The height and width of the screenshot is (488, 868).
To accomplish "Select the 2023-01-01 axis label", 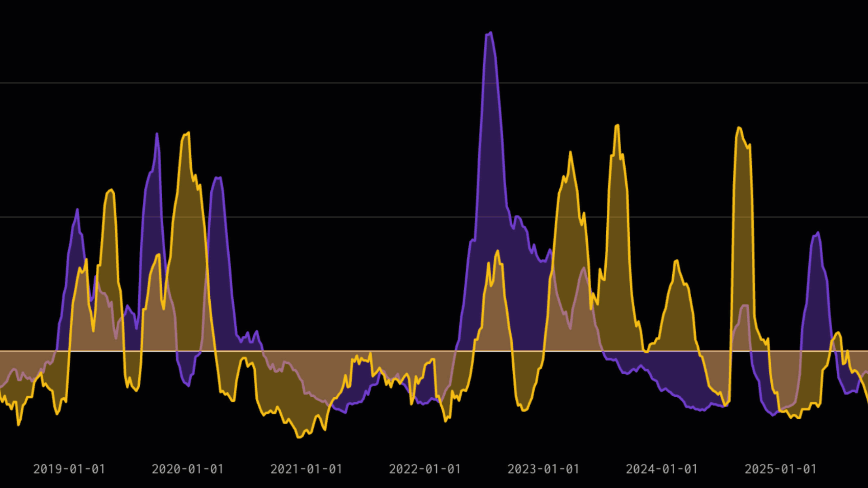I will (x=545, y=469).
